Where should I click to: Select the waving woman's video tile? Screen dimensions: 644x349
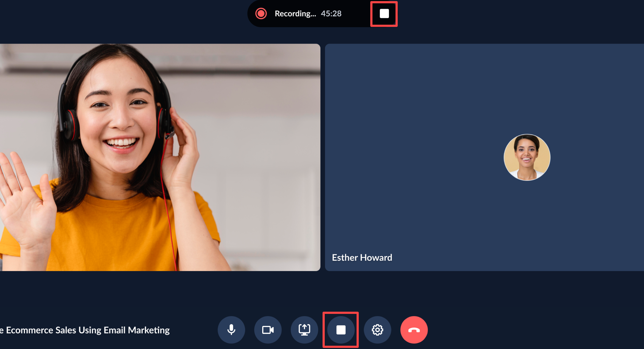coord(160,157)
